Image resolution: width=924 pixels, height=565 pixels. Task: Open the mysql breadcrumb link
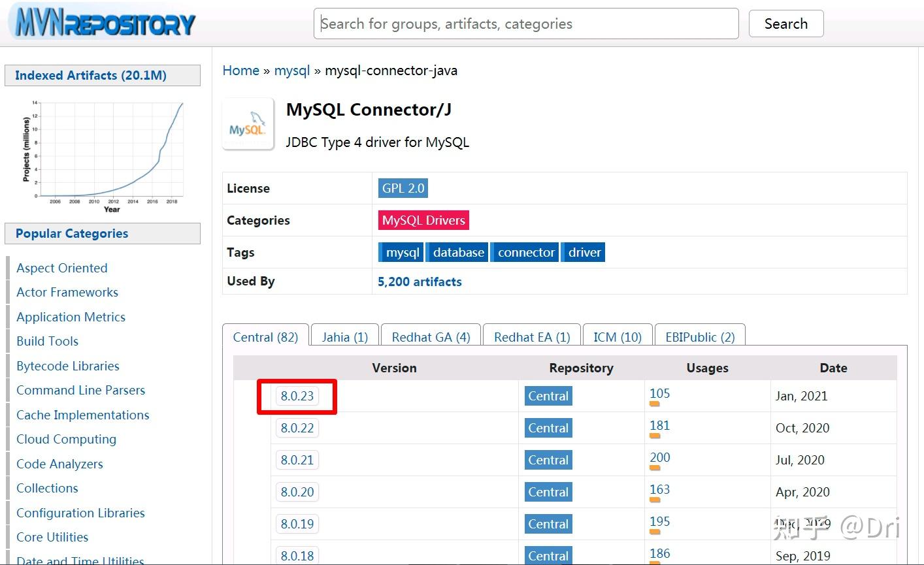291,70
